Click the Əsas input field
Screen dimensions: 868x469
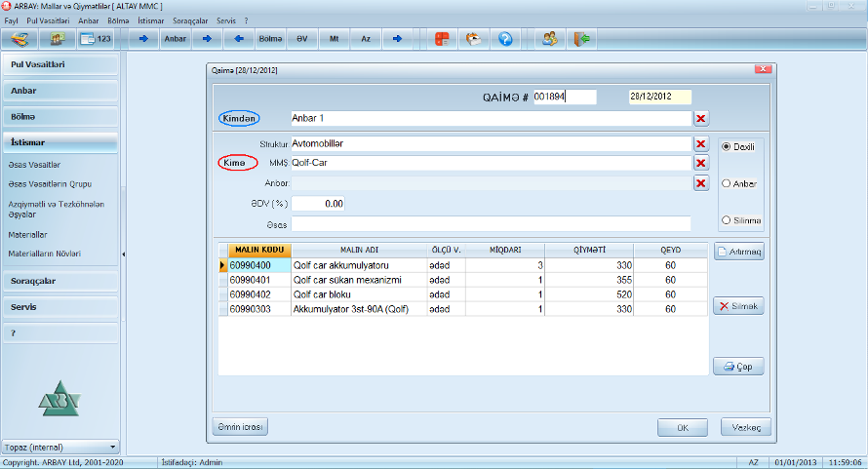[x=491, y=224]
